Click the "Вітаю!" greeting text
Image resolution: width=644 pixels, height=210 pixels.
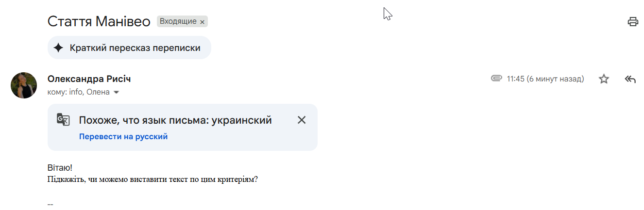pyautogui.click(x=60, y=168)
